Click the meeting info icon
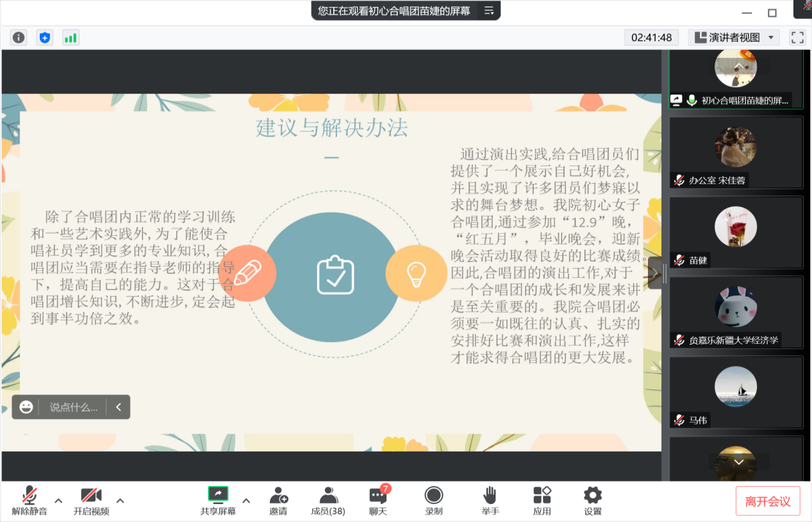Viewport: 812px width, 522px height. pos(19,38)
